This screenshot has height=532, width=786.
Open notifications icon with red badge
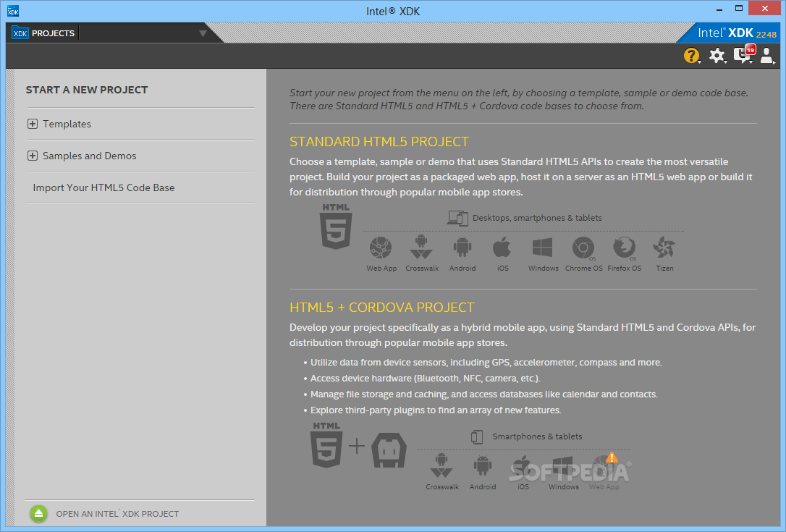pos(743,54)
